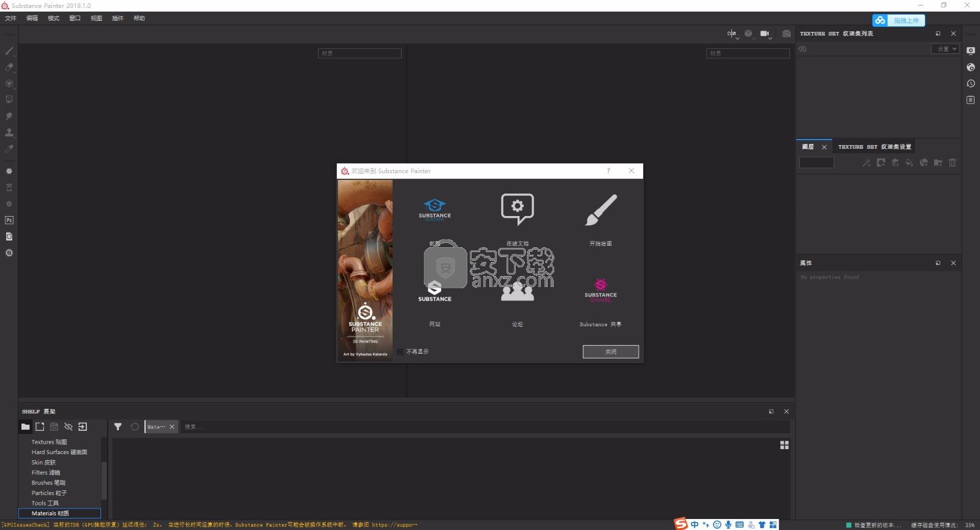Click the bottom Substance S circle icon
Screen dimensions: 980x530
[9, 253]
